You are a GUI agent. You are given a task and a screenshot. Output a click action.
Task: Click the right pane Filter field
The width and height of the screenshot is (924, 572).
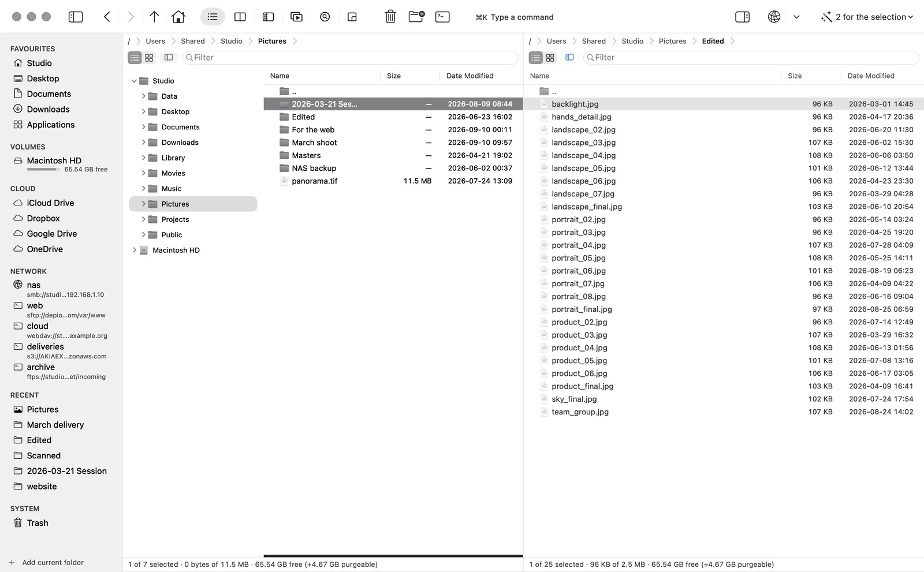click(x=751, y=58)
